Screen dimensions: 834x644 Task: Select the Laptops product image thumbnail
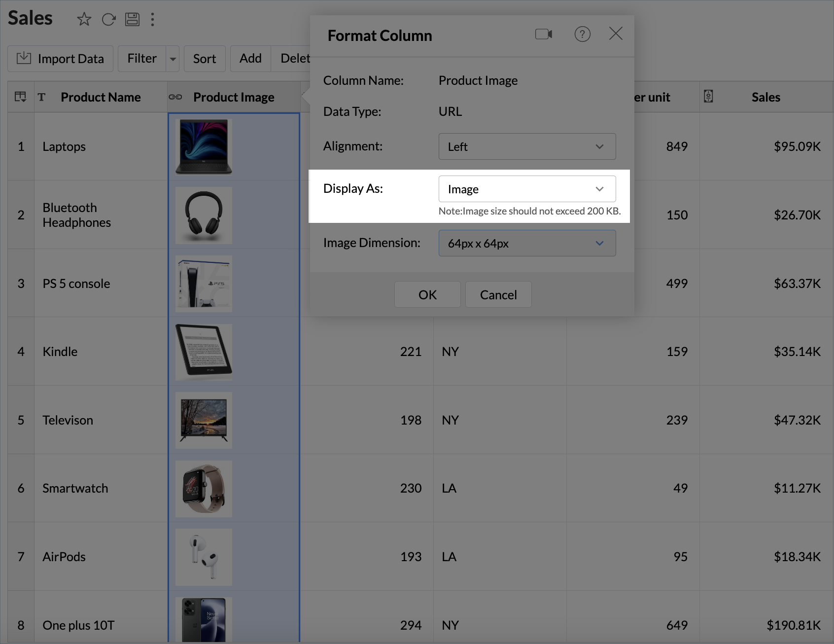tap(204, 146)
